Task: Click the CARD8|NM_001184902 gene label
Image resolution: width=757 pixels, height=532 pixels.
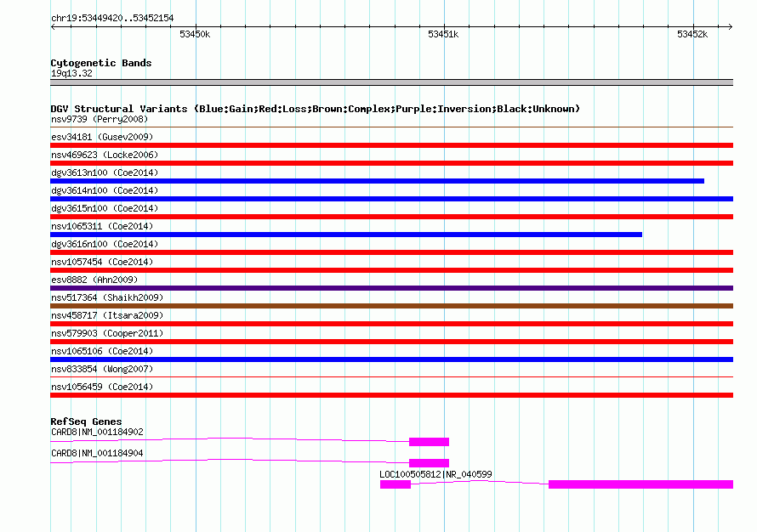Action: (x=97, y=432)
